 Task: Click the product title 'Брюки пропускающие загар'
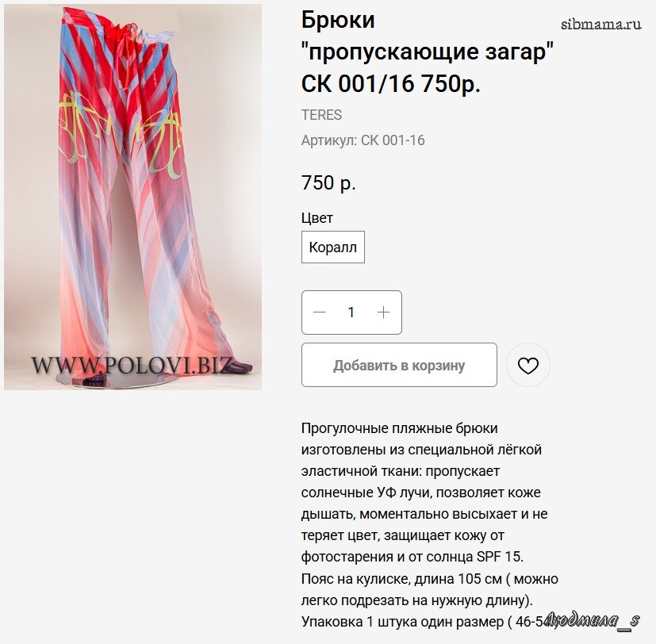(x=427, y=52)
